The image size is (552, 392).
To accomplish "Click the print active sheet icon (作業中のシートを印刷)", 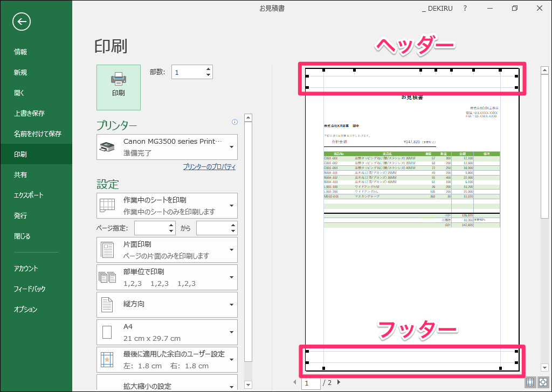I will click(107, 205).
